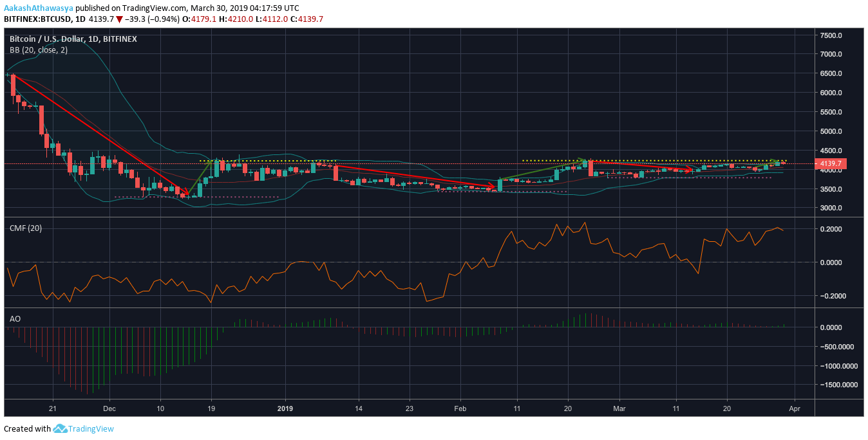
Task: Click the red 4139.7 current price tag
Action: pyautogui.click(x=830, y=164)
